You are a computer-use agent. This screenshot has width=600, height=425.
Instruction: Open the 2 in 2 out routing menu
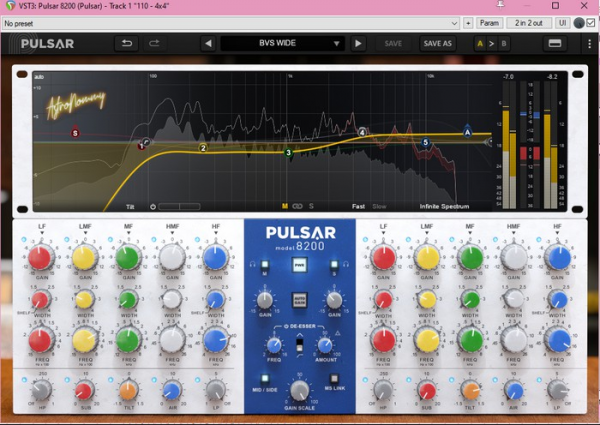pyautogui.click(x=528, y=23)
